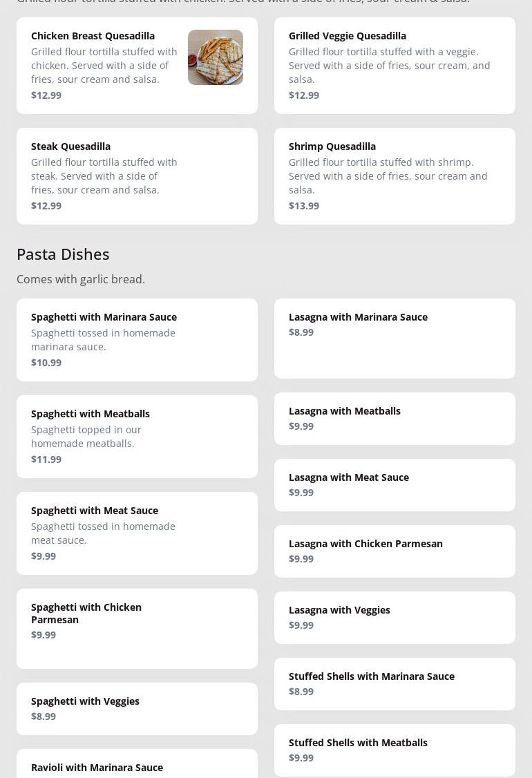The height and width of the screenshot is (778, 532).
Task: Select the Lasagna with Meatballs card
Action: pos(394,418)
